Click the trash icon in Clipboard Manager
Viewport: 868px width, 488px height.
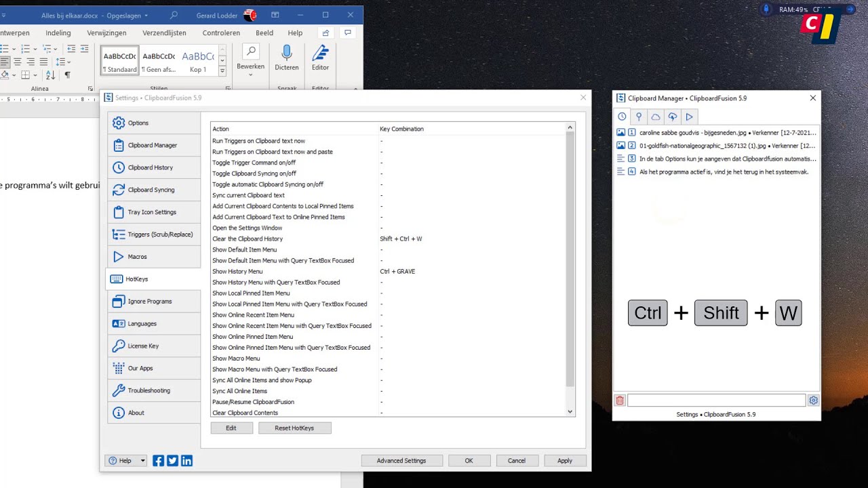coord(620,401)
